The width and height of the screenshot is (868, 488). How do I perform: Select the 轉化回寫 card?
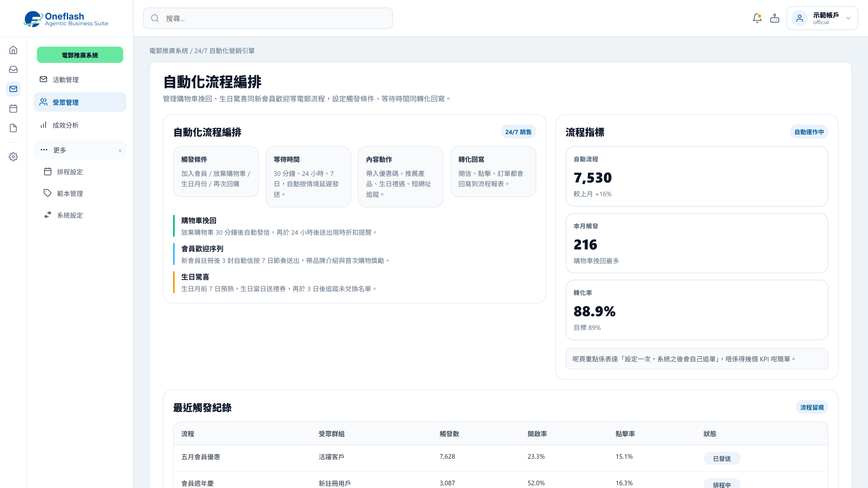tap(493, 171)
